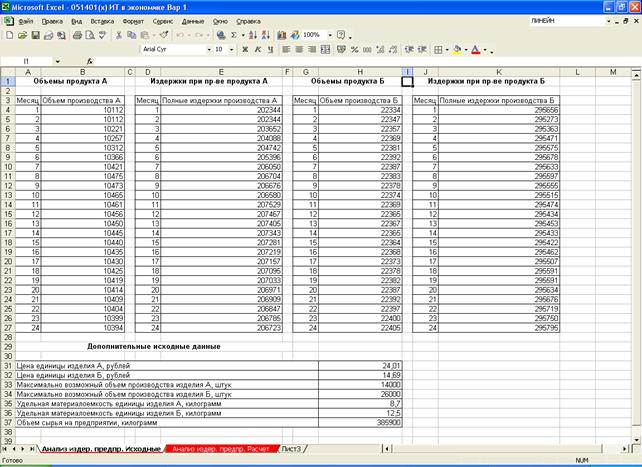This screenshot has width=642, height=467.
Task: Open the Формат menu
Action: (x=132, y=20)
